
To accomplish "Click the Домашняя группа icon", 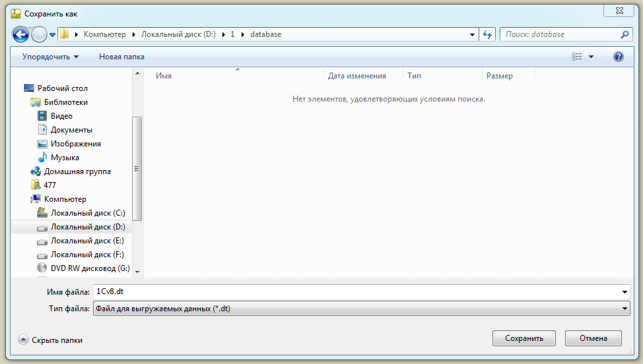I will point(36,171).
